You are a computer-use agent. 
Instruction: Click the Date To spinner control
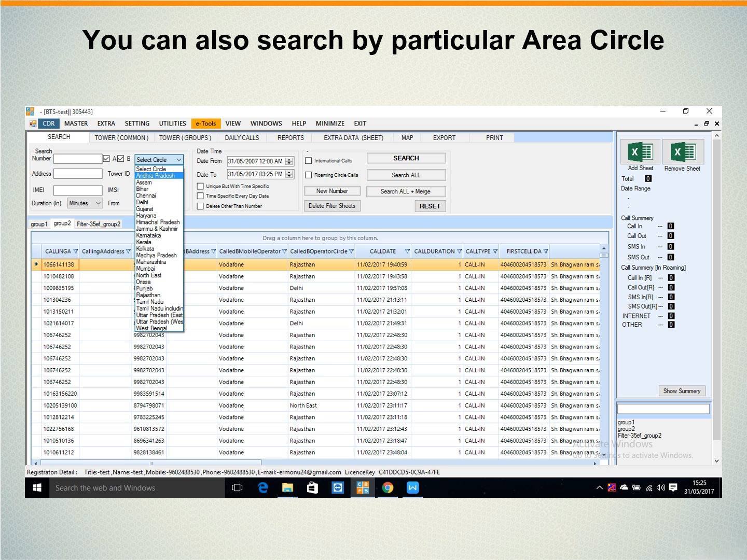289,174
